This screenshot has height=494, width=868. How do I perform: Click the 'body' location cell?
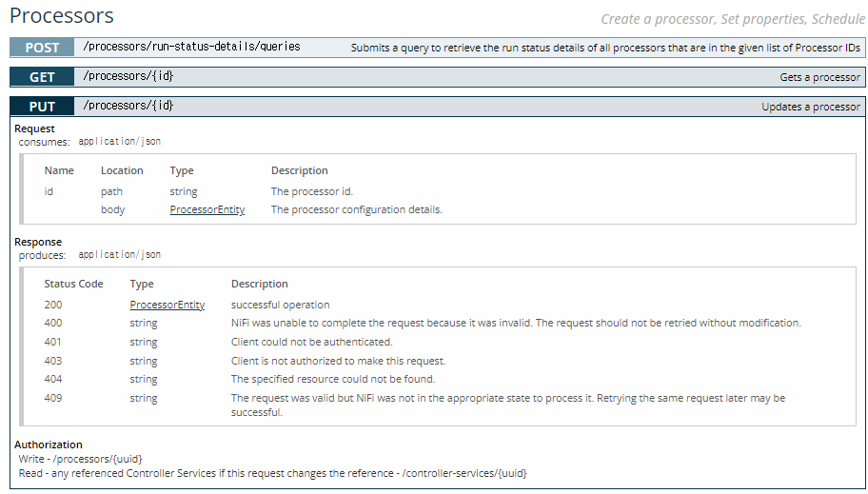click(x=113, y=210)
